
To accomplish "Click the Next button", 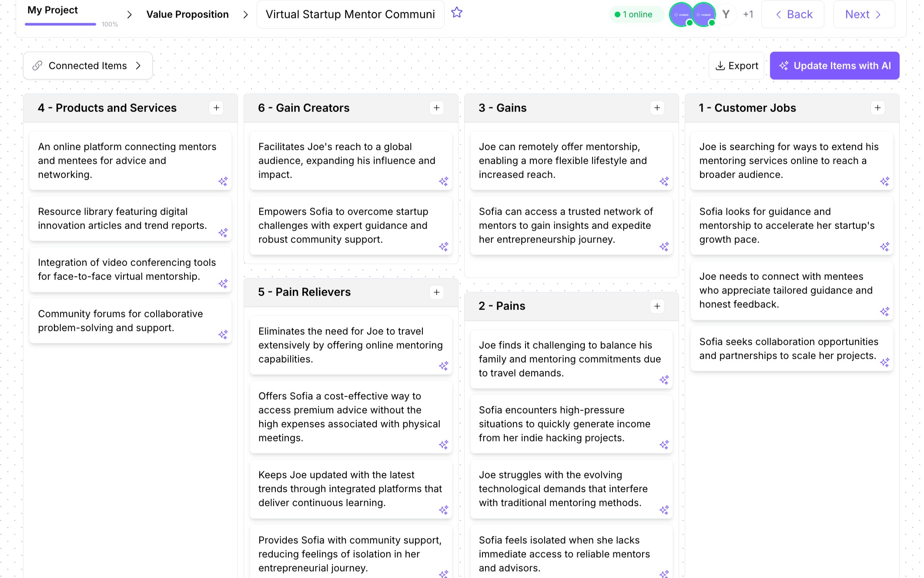I will (863, 14).
